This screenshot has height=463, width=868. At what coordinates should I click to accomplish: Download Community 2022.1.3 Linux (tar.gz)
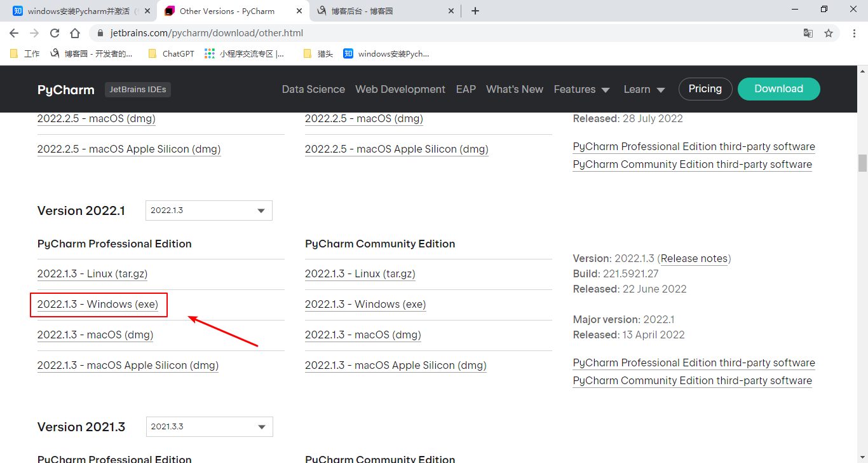(x=360, y=273)
